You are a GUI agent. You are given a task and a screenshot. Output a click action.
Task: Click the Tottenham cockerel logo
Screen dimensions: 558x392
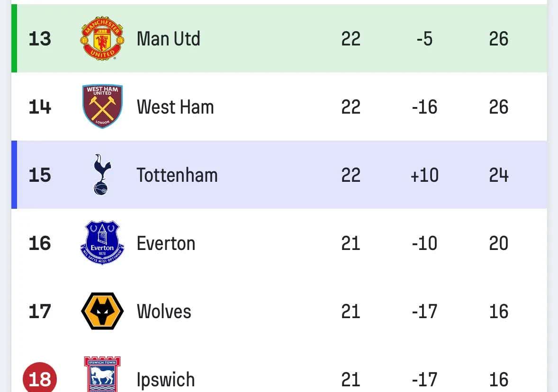point(101,175)
